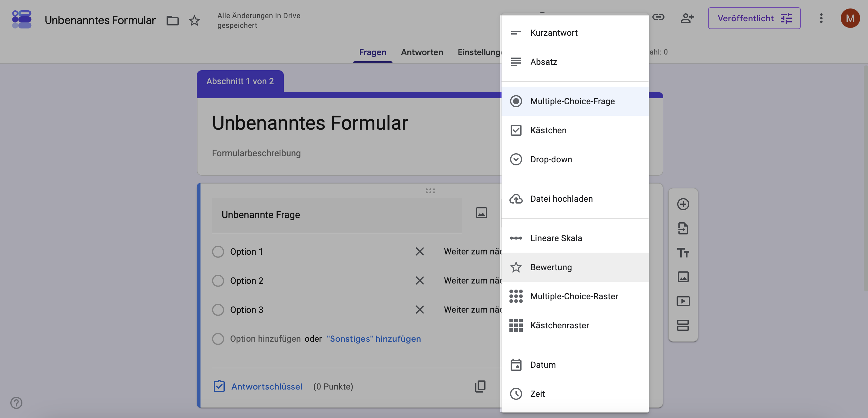Rename document title in the header
The height and width of the screenshot is (418, 868).
100,20
